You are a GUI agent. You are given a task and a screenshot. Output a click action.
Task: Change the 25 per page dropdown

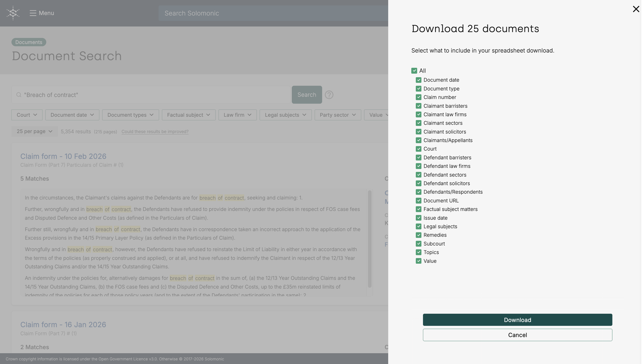(34, 131)
